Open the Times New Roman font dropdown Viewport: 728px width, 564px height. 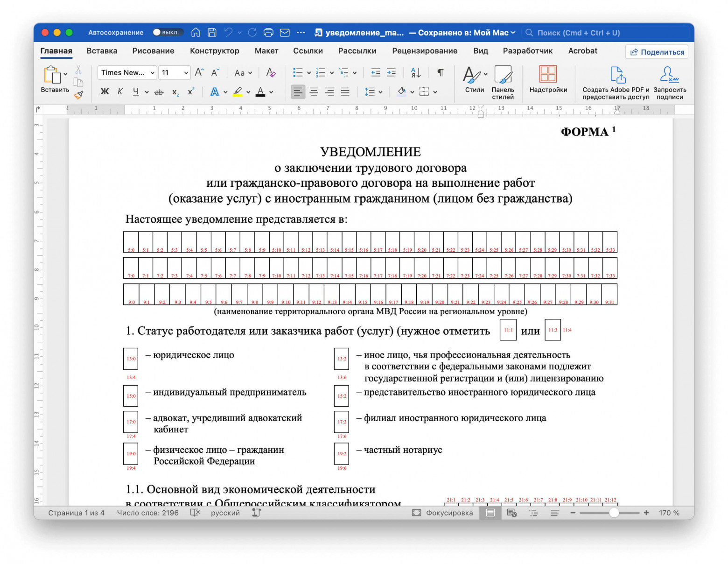126,73
